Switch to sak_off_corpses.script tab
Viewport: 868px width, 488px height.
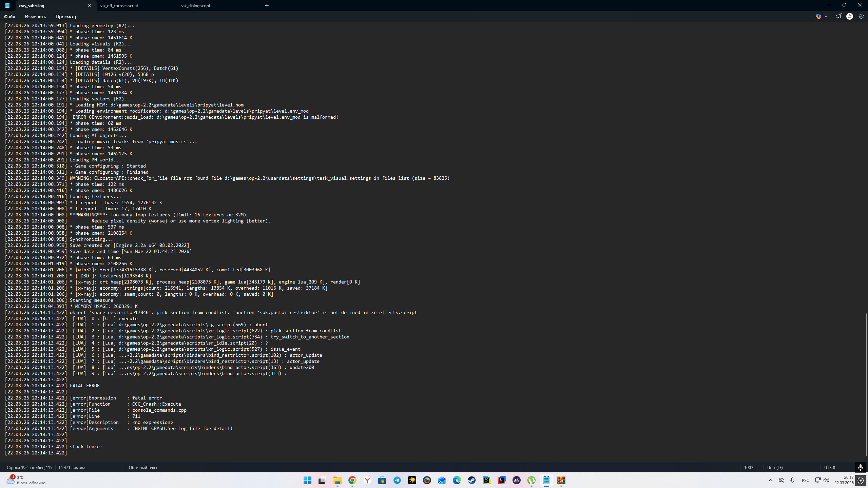point(119,5)
